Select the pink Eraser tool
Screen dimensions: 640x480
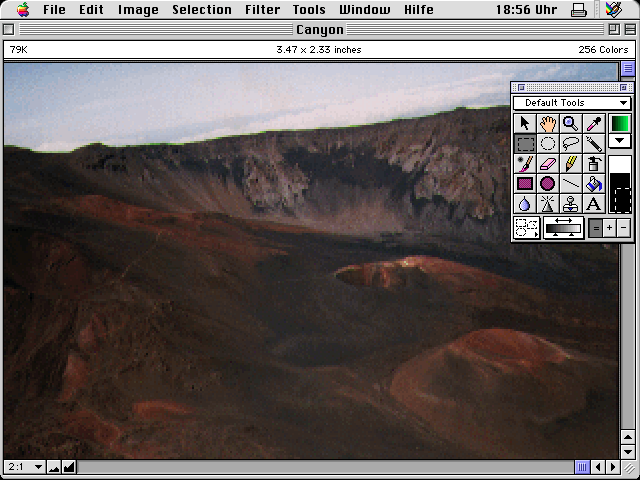(548, 164)
